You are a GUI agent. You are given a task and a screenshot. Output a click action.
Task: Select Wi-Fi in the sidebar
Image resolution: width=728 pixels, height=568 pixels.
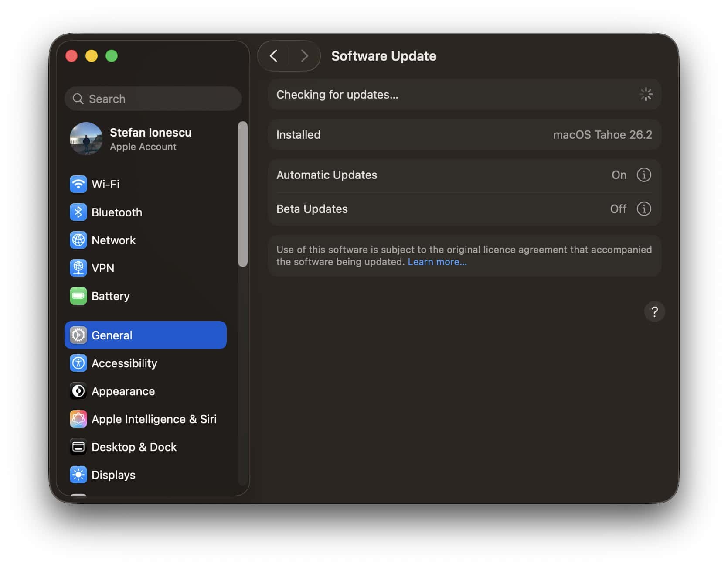tap(146, 184)
